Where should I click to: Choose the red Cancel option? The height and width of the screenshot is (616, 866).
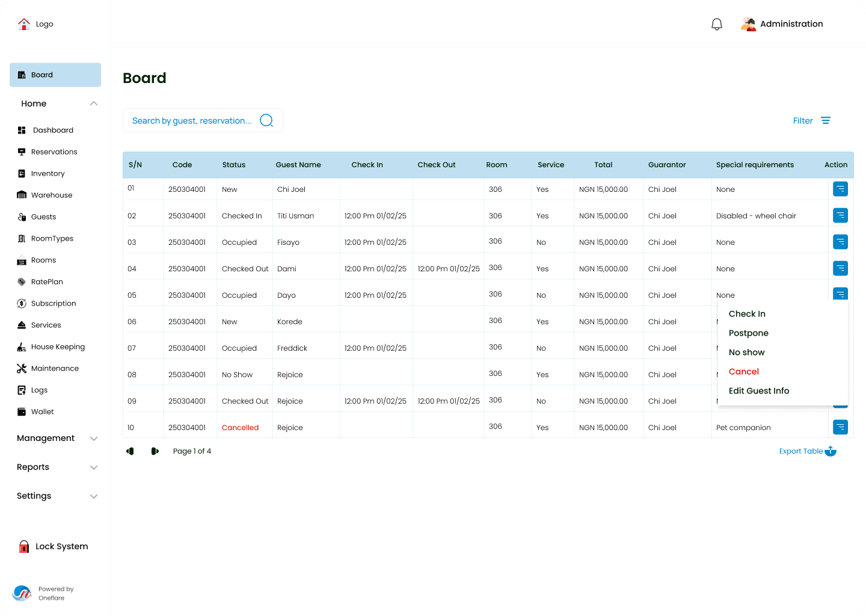point(743,371)
